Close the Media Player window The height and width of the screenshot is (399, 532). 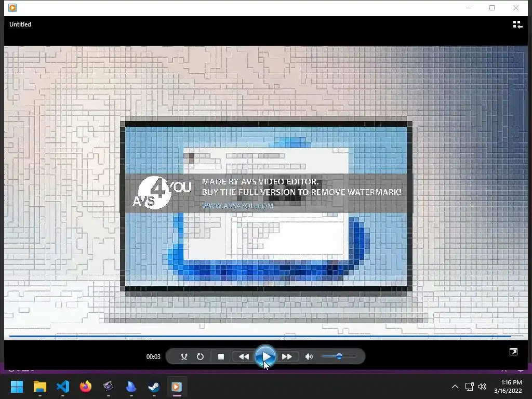pos(516,8)
